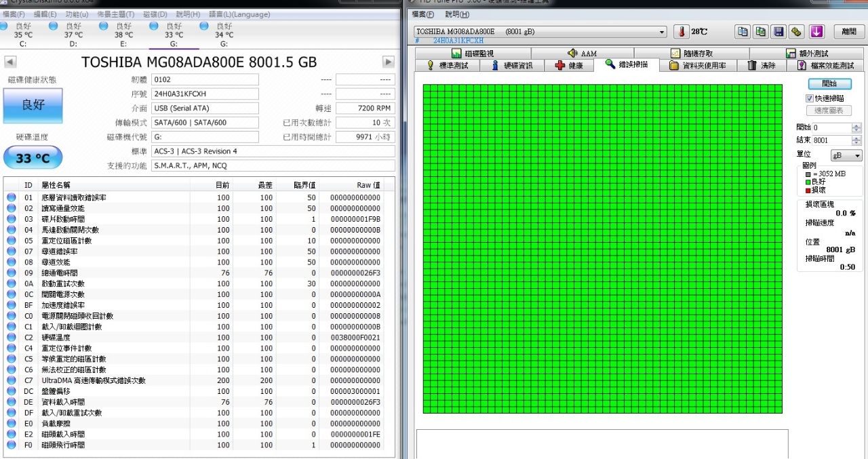Go to next disk arrow in CrystalDiskInfo

click(389, 62)
